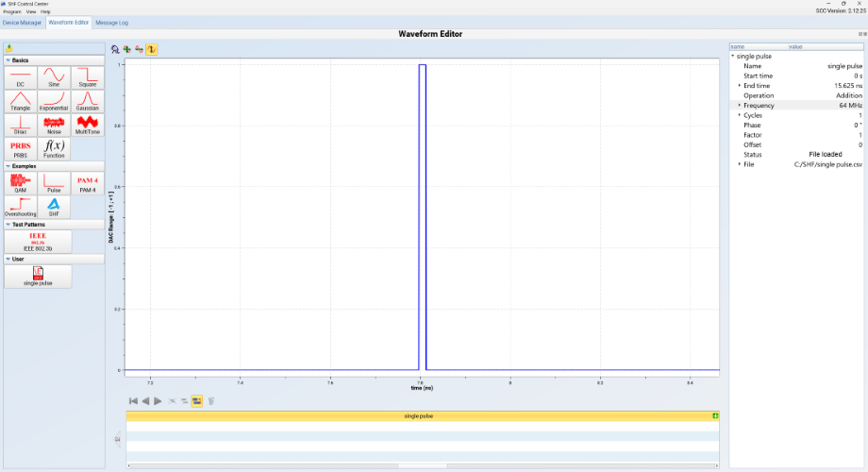Switch to the Device Manager tab
Image resolution: width=868 pixels, height=472 pixels.
(x=23, y=21)
